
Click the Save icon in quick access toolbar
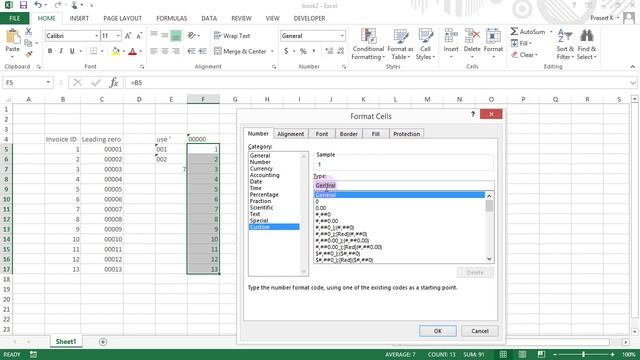click(x=23, y=5)
